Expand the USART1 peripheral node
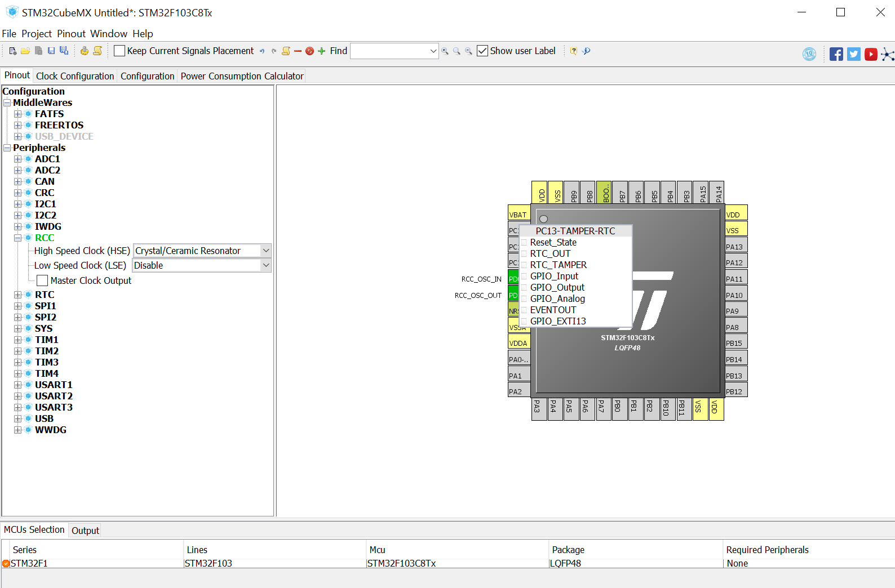Screen dimensions: 895x588 (x=18, y=385)
